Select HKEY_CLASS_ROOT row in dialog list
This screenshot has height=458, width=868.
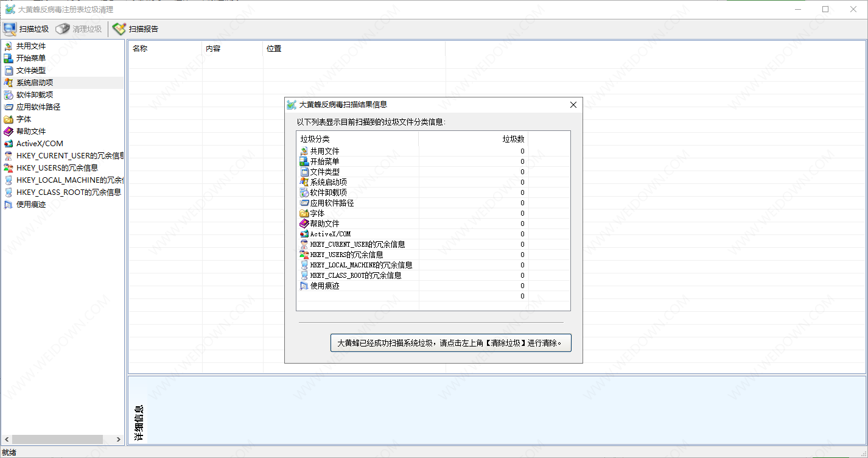coord(355,275)
